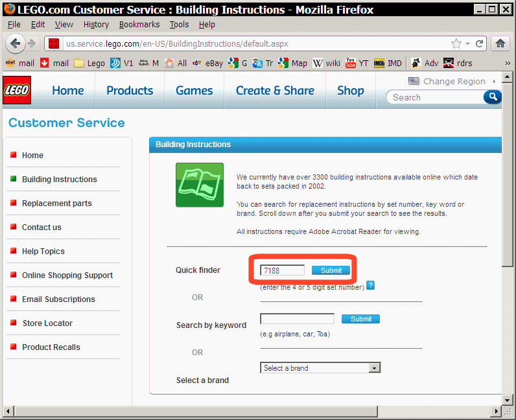Open the Tools menu
Image resolution: width=516 pixels, height=420 pixels.
point(179,25)
